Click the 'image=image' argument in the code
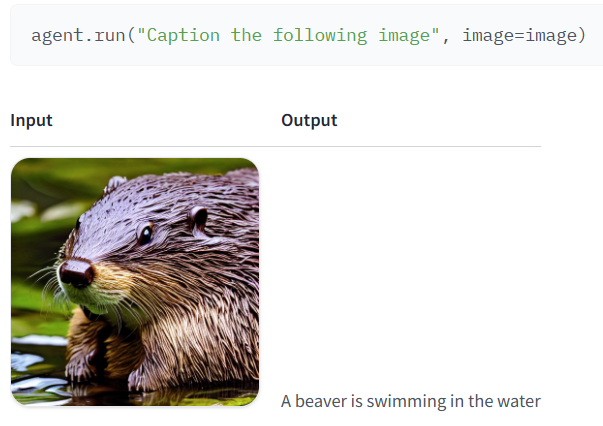Viewport: 603px width, 426px height. [x=520, y=36]
